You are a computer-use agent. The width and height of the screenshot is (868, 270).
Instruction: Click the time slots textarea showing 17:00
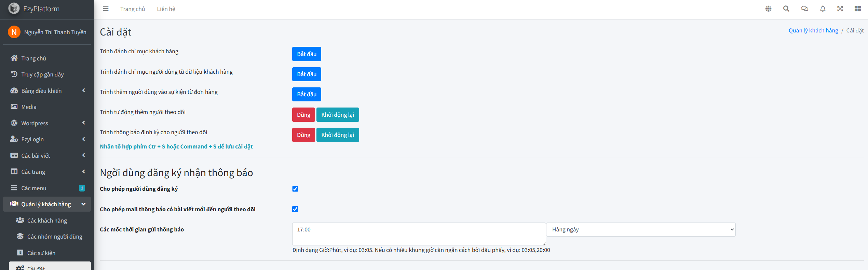pyautogui.click(x=419, y=234)
